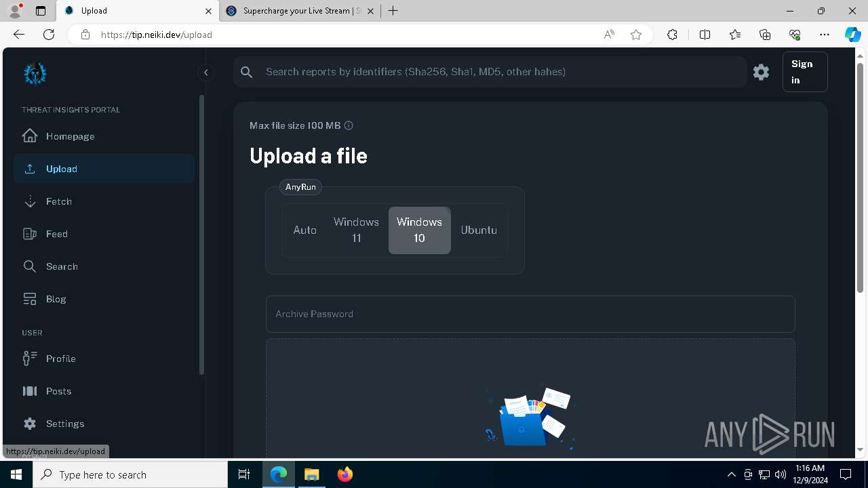
Task: Click the taskbar search box
Action: tap(130, 474)
